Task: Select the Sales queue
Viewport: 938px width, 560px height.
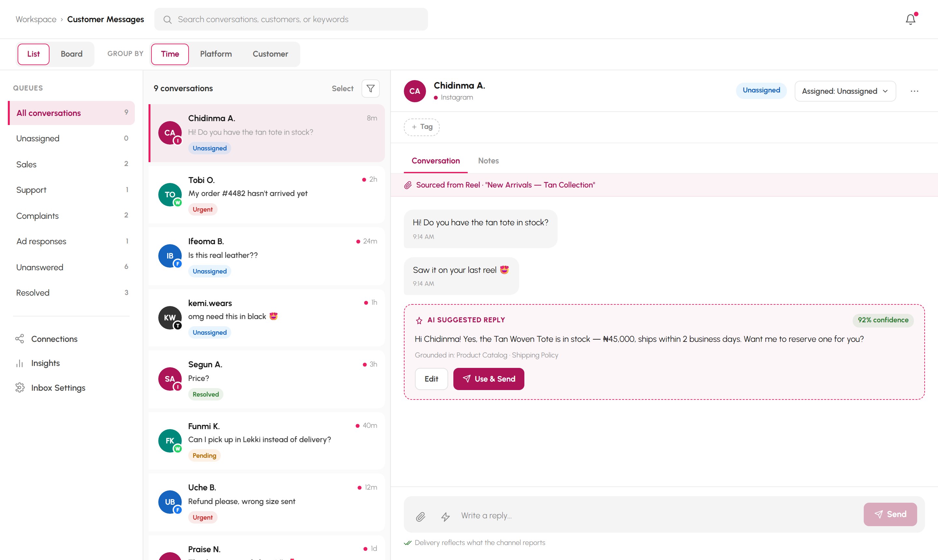Action: [71, 164]
